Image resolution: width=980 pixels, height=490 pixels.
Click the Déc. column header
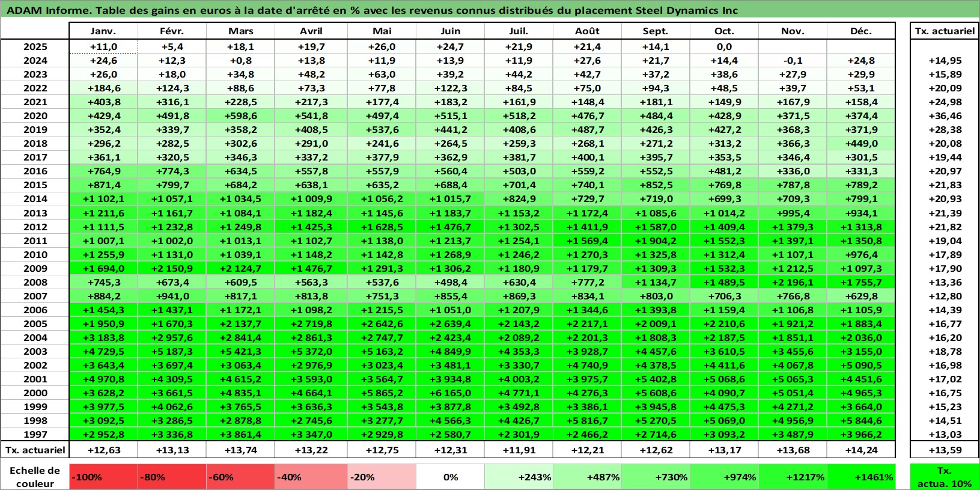(x=861, y=31)
